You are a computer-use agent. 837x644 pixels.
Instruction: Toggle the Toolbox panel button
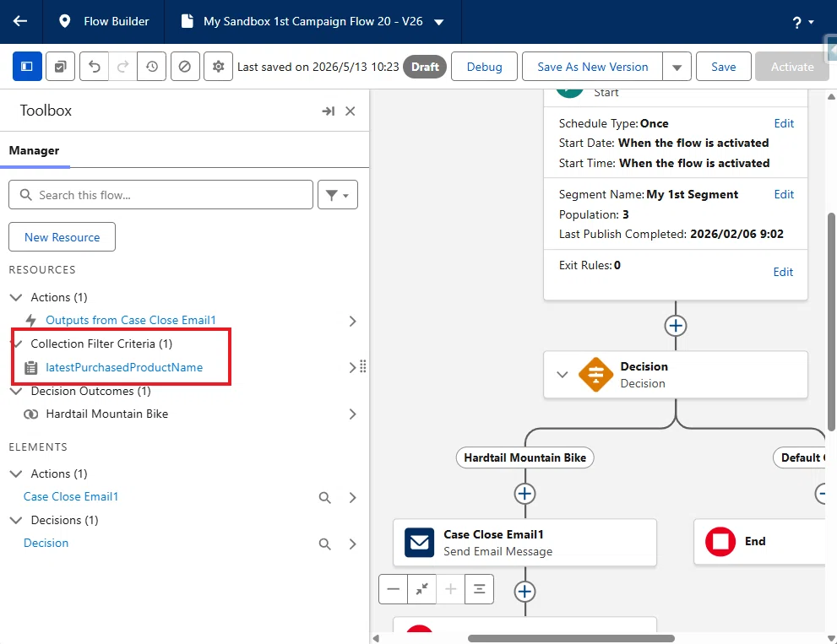pos(27,66)
